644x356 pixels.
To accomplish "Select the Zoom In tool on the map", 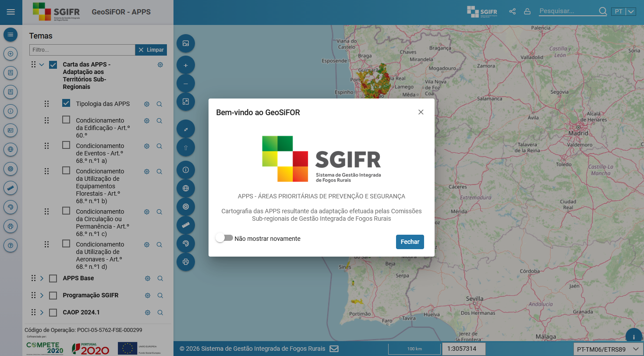I will [185, 64].
